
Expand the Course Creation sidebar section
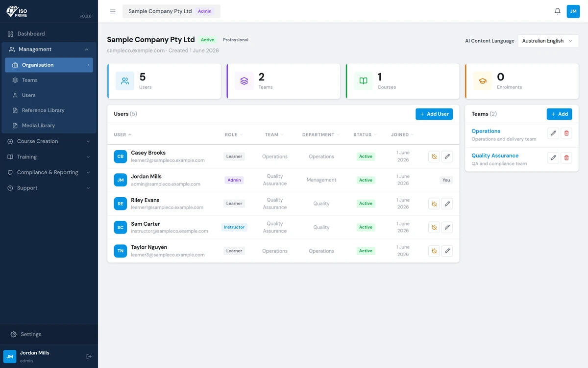[x=49, y=141]
